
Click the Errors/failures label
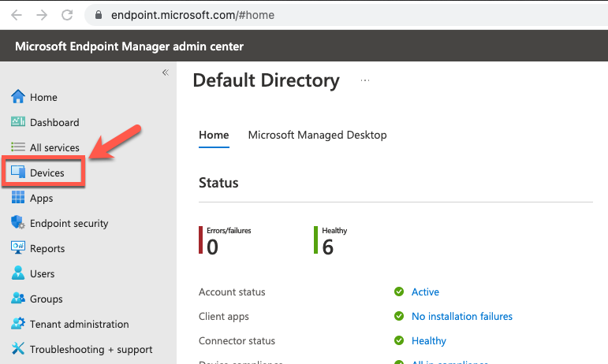click(229, 231)
